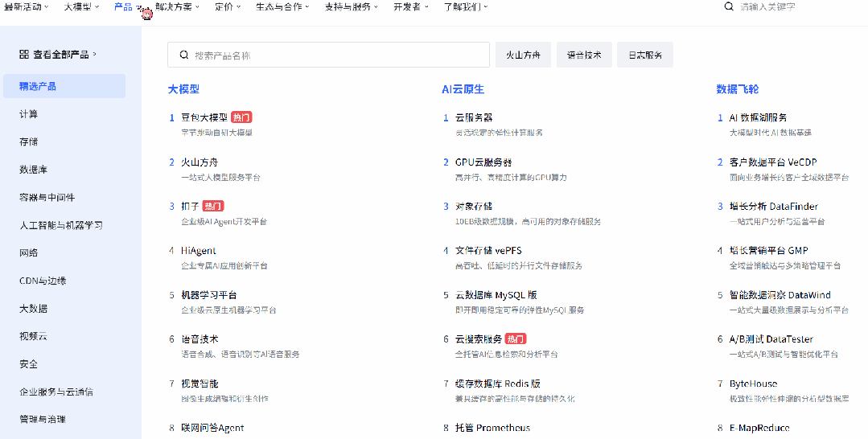The image size is (868, 439).
Task: Click the 日志服务 quick tag button
Action: (x=645, y=55)
